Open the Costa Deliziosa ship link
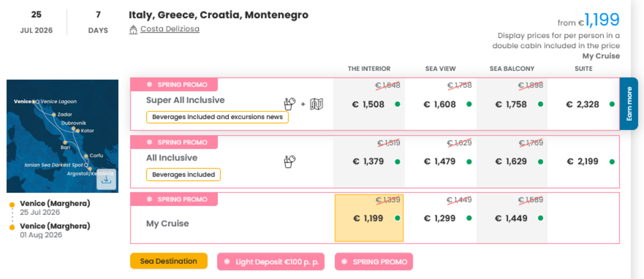This screenshot has height=279, width=644. pos(170,29)
